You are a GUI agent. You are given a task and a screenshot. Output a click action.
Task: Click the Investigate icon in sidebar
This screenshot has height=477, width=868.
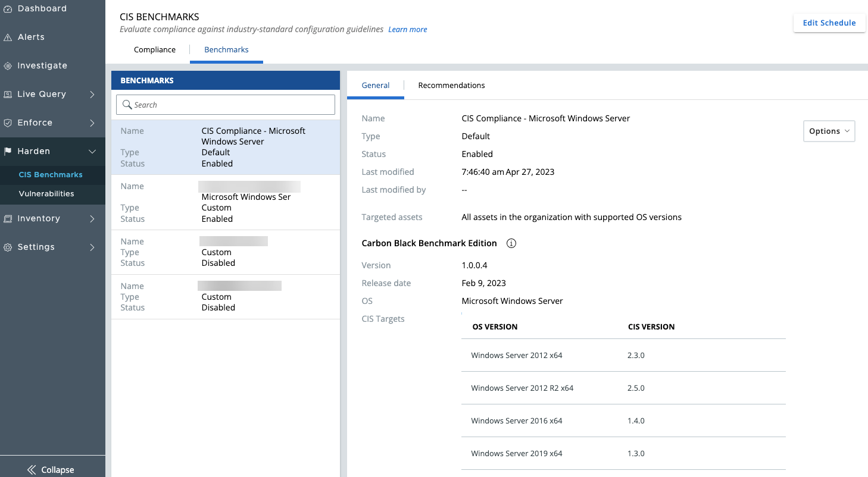[x=8, y=66]
